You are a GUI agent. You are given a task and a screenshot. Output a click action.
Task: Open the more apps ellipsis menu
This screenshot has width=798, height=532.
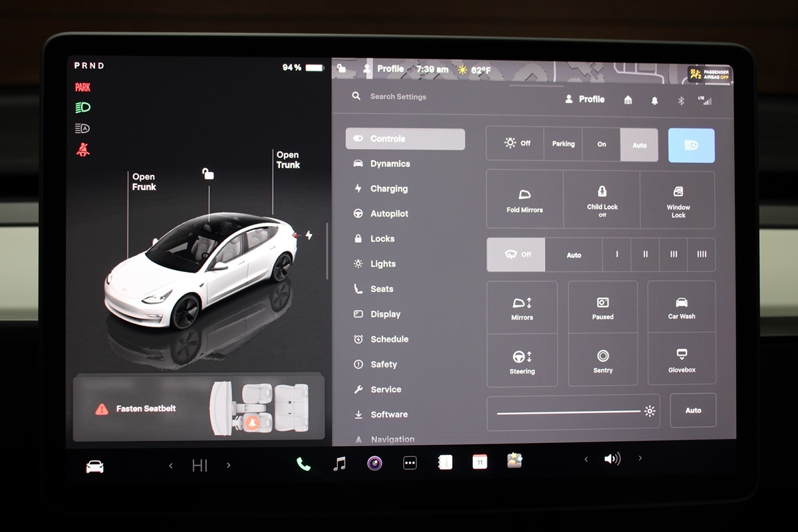(410, 464)
